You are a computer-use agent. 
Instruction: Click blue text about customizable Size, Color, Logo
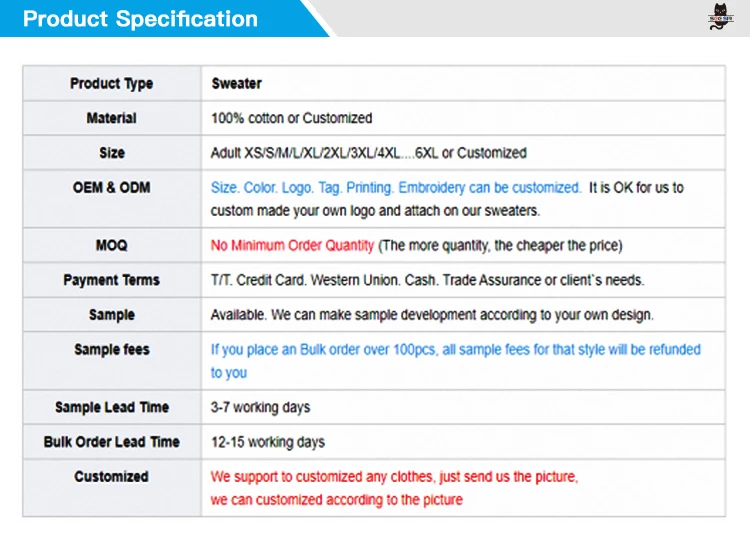click(395, 187)
